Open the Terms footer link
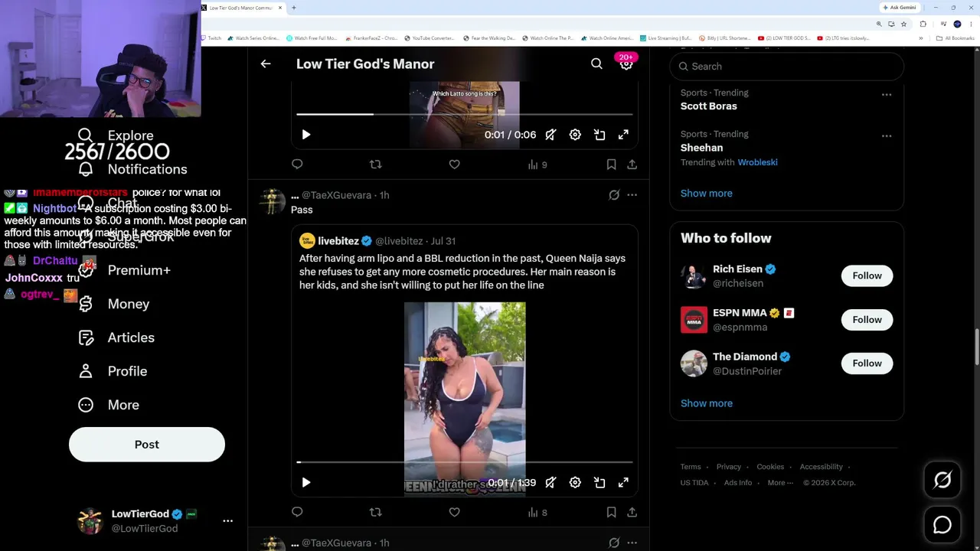The image size is (980, 551). click(x=691, y=467)
